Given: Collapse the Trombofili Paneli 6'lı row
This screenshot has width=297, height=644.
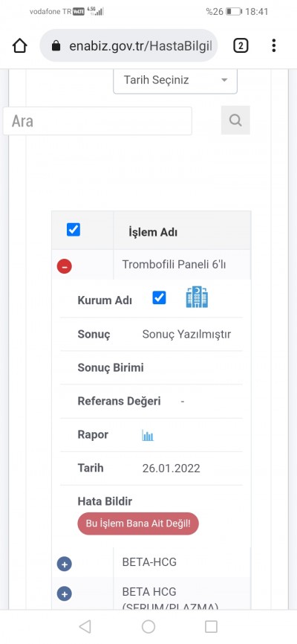Looking at the screenshot, I should pyautogui.click(x=65, y=266).
